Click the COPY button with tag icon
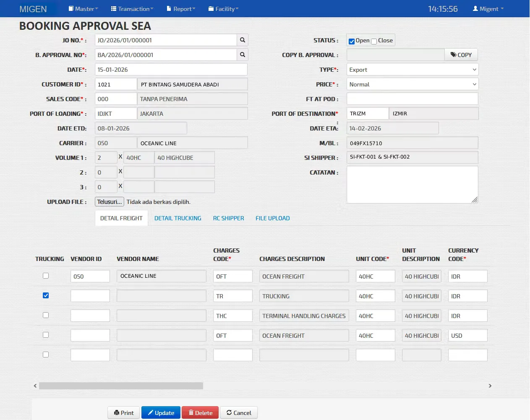This screenshot has width=530, height=420. pyautogui.click(x=461, y=55)
